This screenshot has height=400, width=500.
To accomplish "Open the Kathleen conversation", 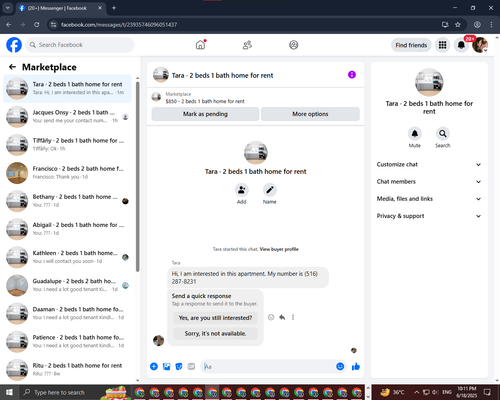I will pos(67,257).
